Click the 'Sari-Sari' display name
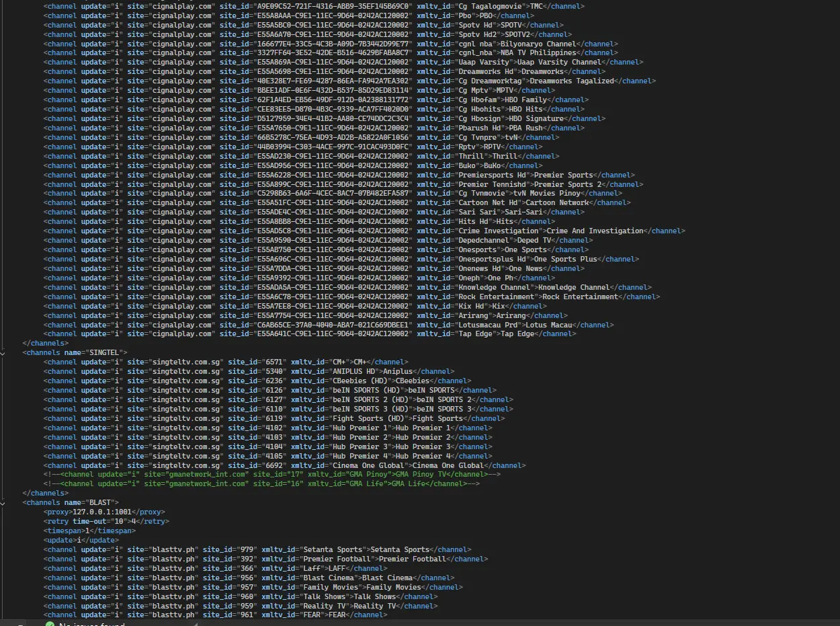Viewport: 840px width, 626px height. coord(524,212)
